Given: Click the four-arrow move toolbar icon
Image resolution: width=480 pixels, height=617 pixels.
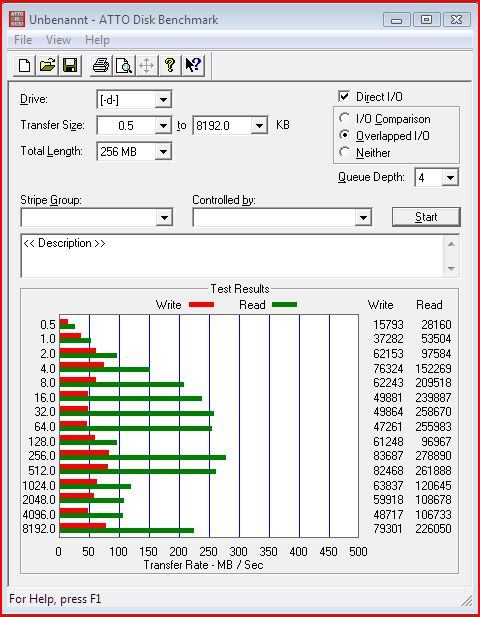Looking at the screenshot, I should (x=147, y=65).
